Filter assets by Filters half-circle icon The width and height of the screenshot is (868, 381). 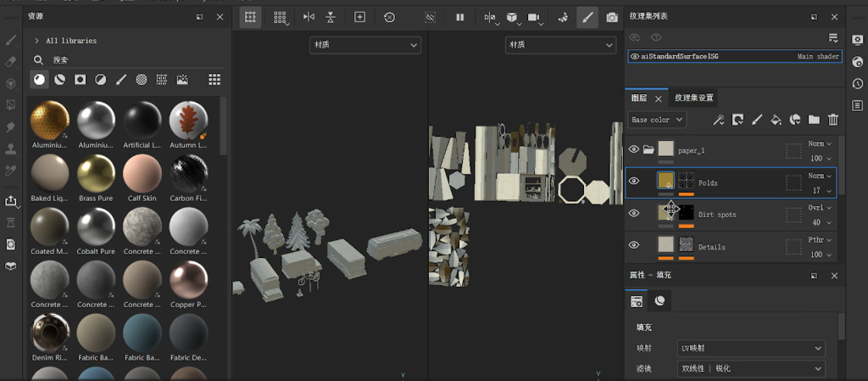[x=100, y=80]
